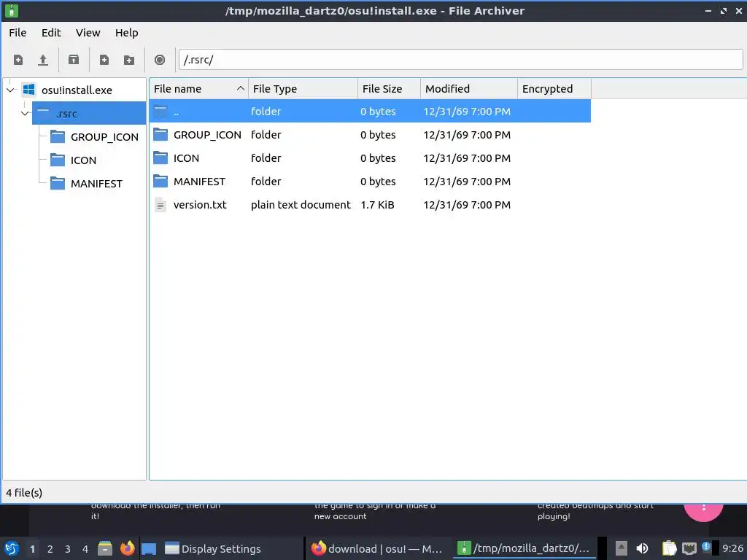Click the add folder toolbar icon
Viewport: 747px width, 560px height.
point(128,60)
